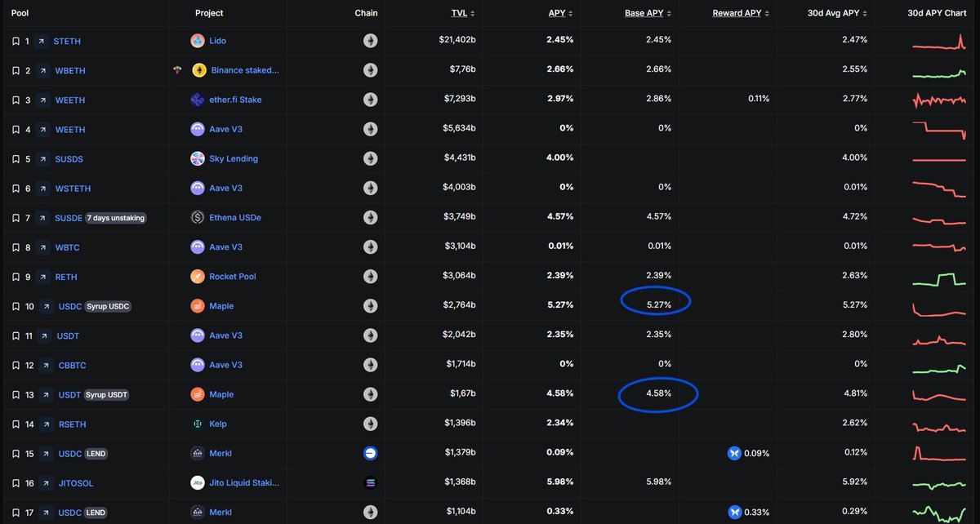Open the SUSDE pool link
Image resolution: width=980 pixels, height=524 pixels.
coord(69,218)
